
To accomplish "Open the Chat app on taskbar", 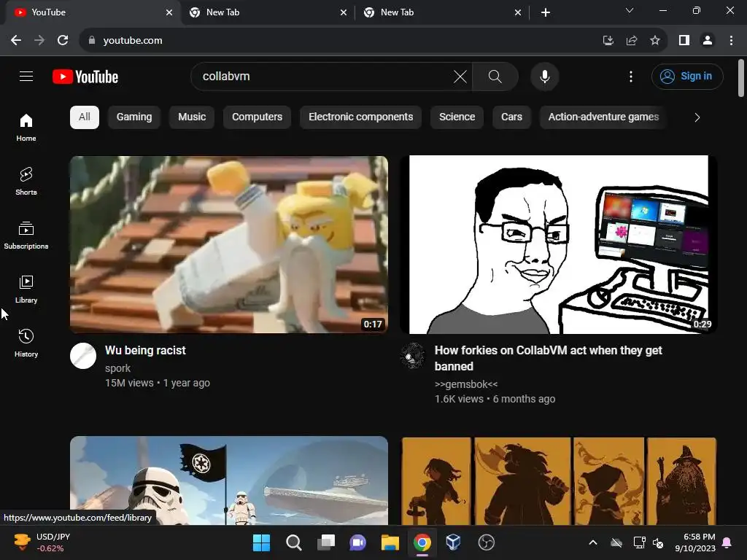I will [357, 542].
